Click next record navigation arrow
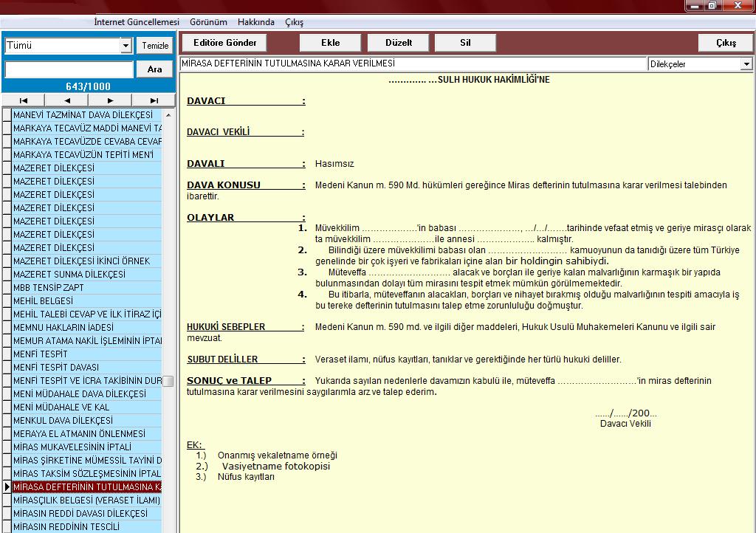Viewport: 756px width, 533px height. click(x=110, y=100)
